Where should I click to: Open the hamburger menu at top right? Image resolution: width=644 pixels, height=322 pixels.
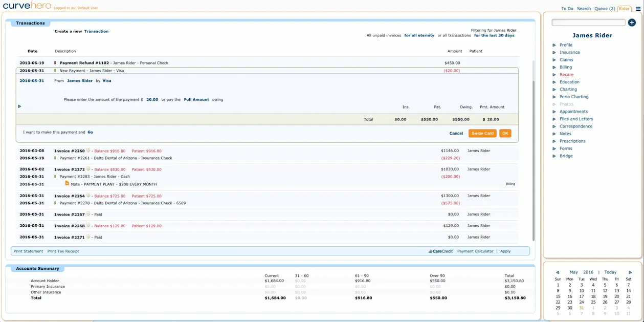tap(638, 9)
